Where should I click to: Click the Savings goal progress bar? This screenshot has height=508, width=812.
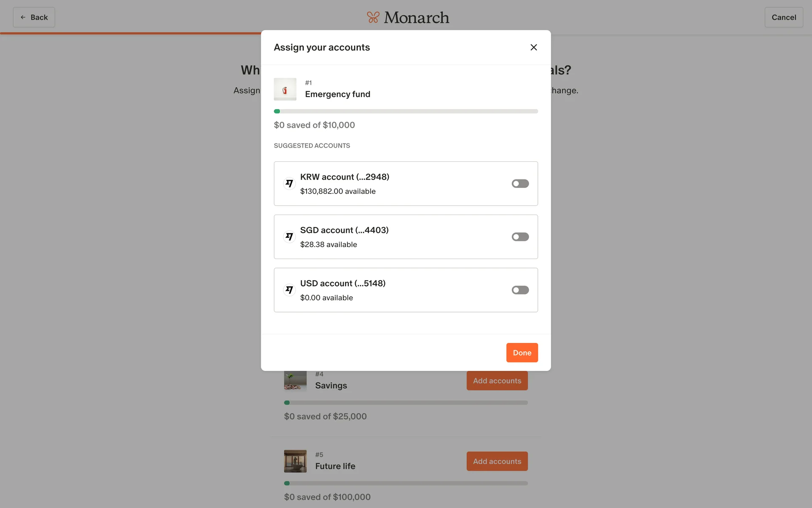pos(406,403)
